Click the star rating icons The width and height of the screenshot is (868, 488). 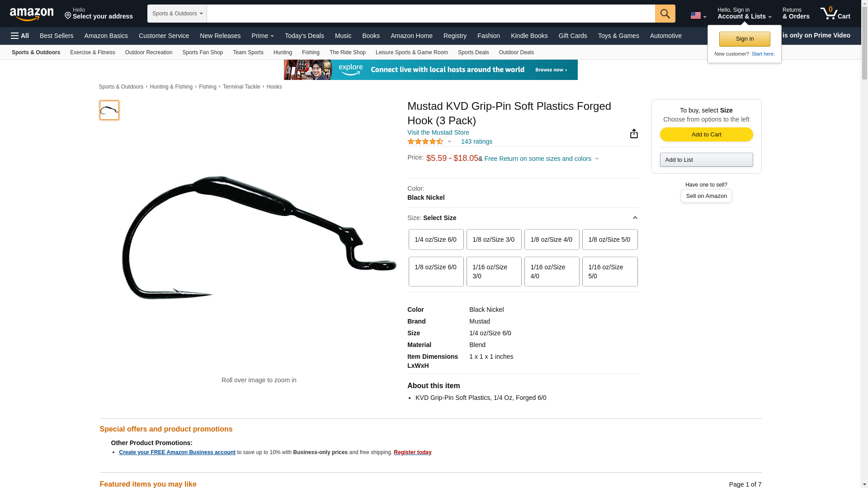pyautogui.click(x=425, y=141)
